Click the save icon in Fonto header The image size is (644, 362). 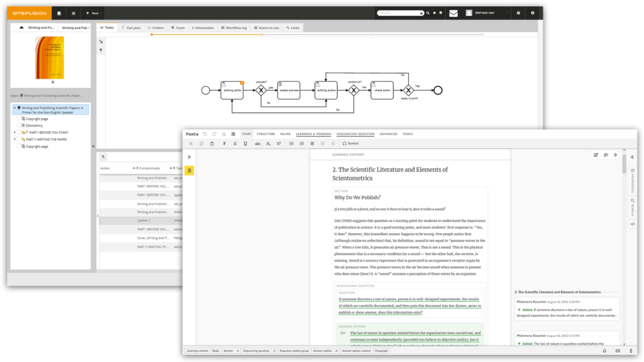point(233,134)
